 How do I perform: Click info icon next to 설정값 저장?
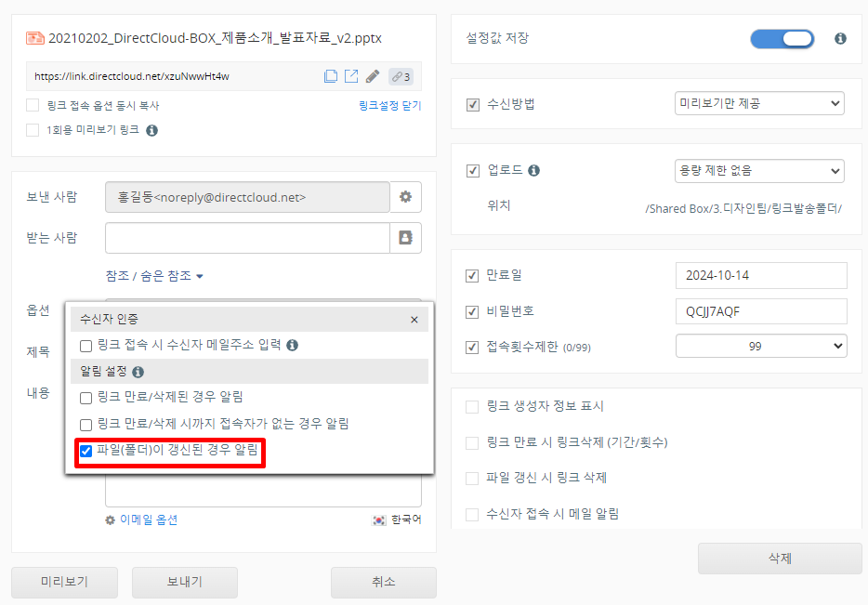click(x=840, y=39)
